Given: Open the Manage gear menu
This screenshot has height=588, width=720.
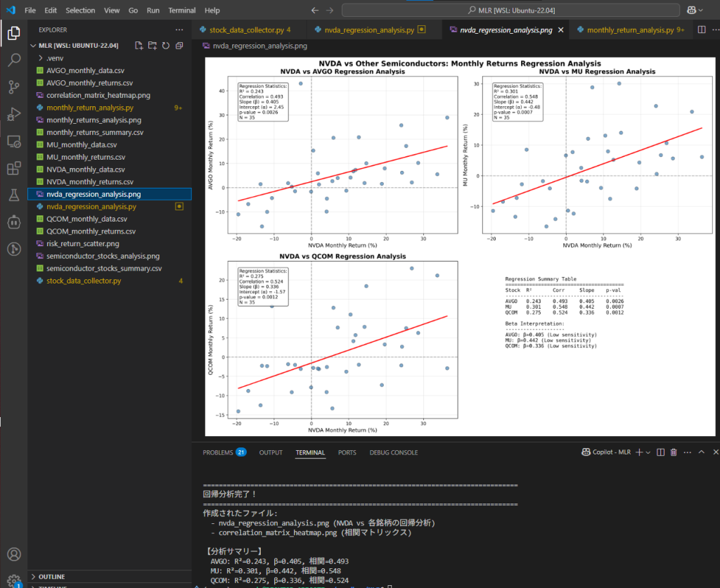Looking at the screenshot, I should pyautogui.click(x=14, y=580).
